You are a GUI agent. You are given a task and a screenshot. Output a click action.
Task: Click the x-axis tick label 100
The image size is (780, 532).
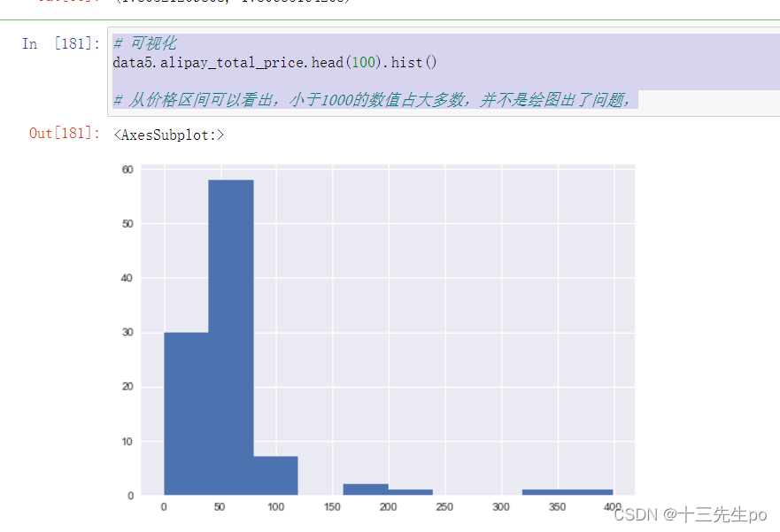275,506
